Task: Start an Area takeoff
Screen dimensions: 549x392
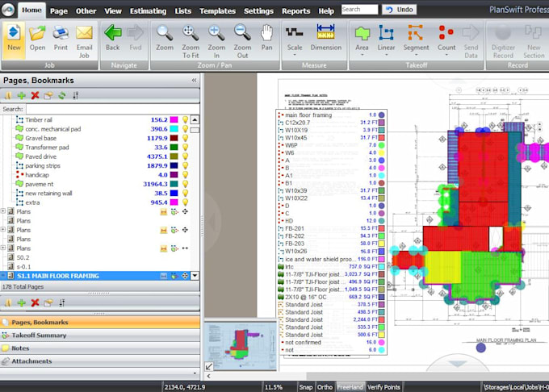Action: pos(362,39)
